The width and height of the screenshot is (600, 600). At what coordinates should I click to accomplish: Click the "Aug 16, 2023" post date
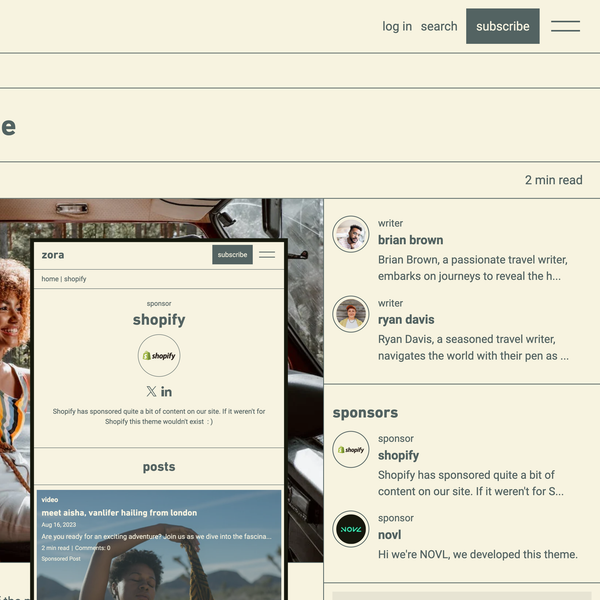pyautogui.click(x=59, y=525)
